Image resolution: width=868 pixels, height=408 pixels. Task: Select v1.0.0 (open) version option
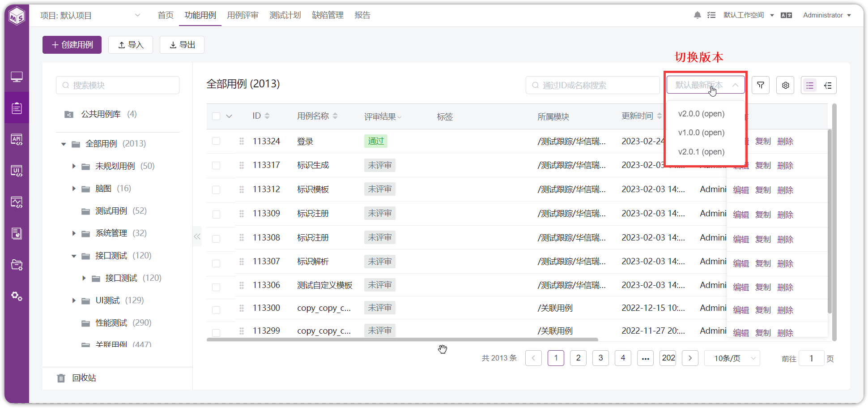tap(701, 133)
